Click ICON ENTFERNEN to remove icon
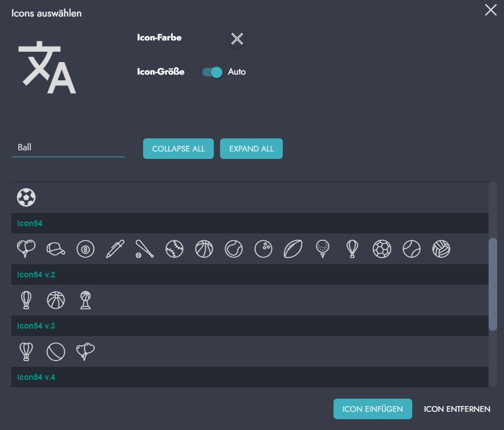 tap(457, 409)
